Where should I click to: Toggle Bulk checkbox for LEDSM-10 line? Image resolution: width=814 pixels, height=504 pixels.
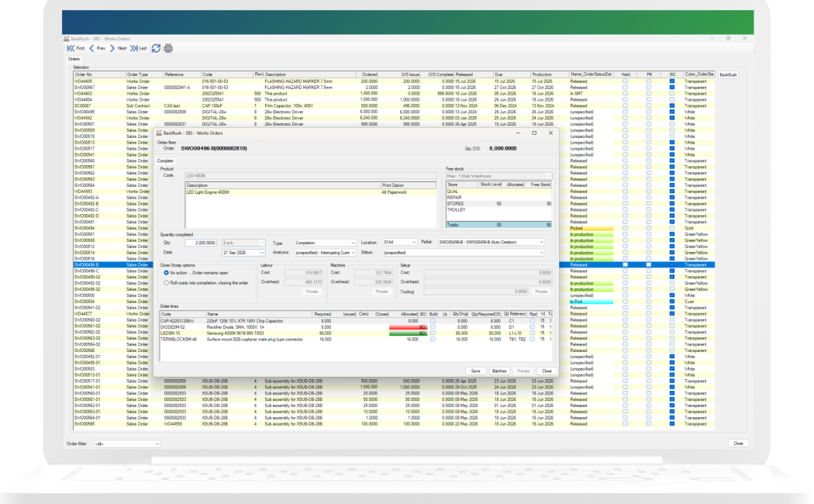(x=433, y=333)
